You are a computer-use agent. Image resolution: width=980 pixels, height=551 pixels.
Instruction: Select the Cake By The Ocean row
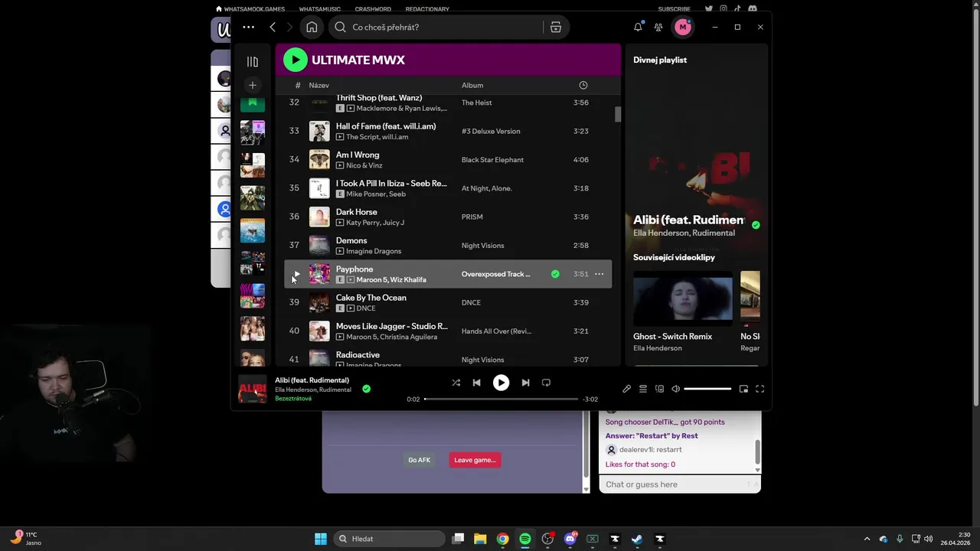(x=448, y=302)
